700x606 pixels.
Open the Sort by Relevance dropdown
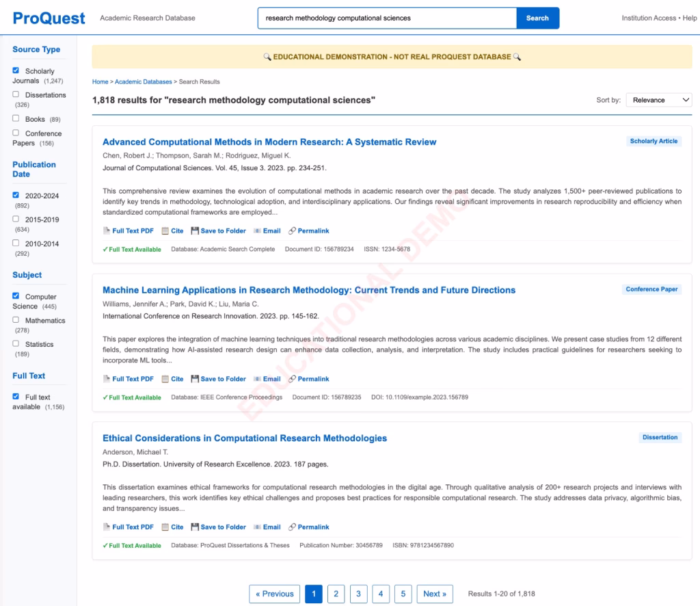click(659, 100)
